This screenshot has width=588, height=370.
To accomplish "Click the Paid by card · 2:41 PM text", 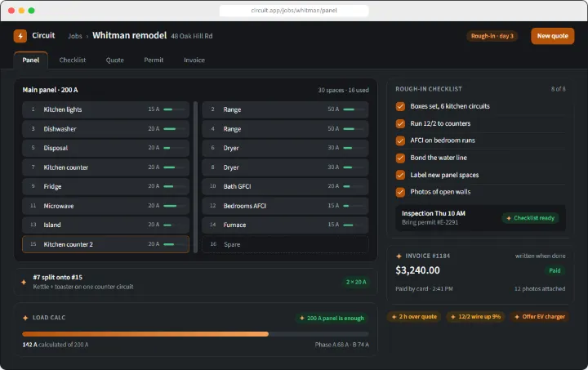I will tap(424, 289).
